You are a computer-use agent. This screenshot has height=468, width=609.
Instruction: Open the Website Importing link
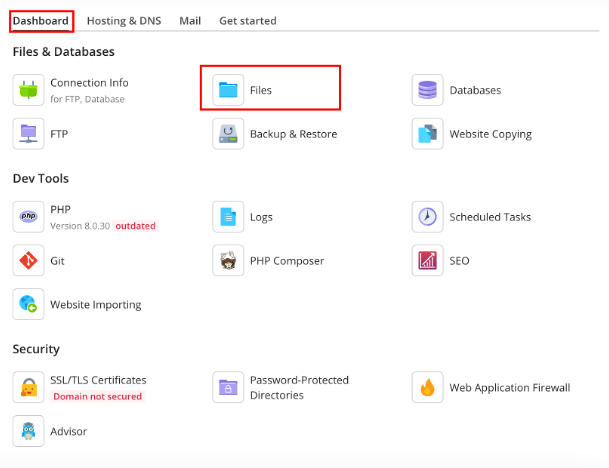point(95,304)
